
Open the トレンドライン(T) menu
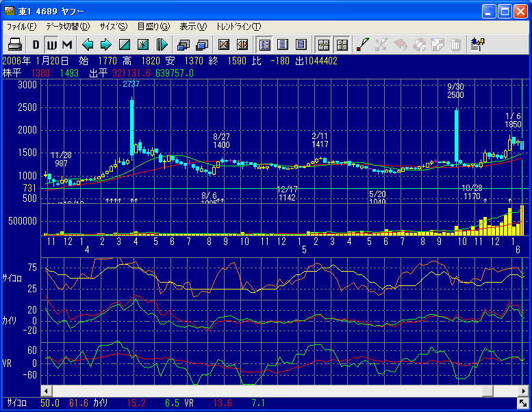coord(239,27)
